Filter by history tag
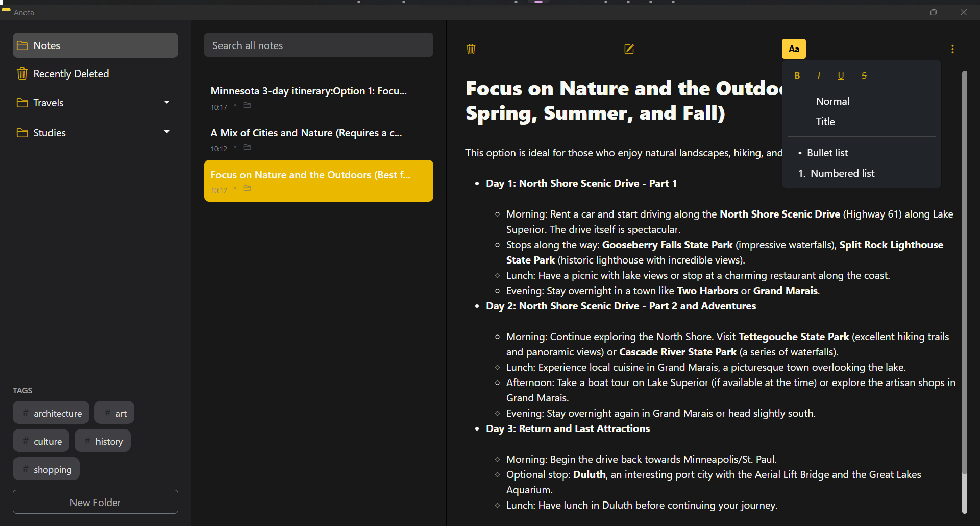980x526 pixels. pos(103,441)
